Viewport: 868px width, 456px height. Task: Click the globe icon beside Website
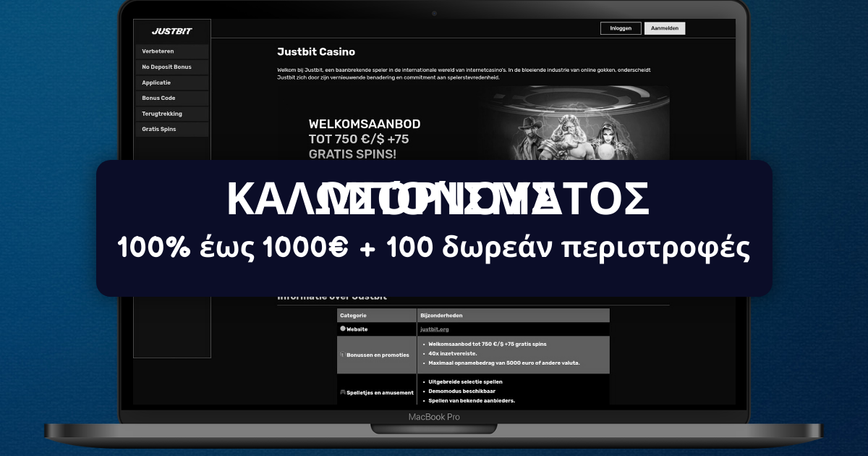point(343,329)
